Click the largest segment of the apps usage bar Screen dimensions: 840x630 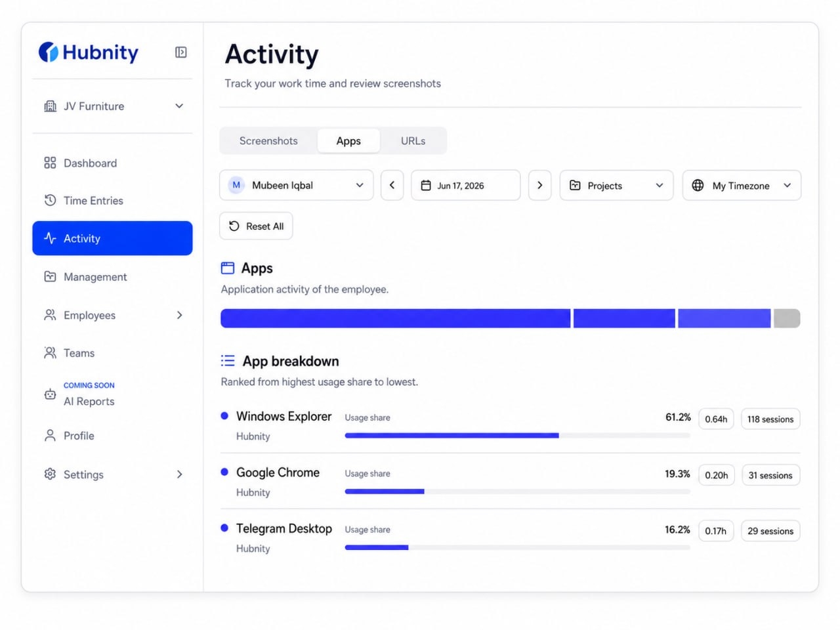coord(396,318)
